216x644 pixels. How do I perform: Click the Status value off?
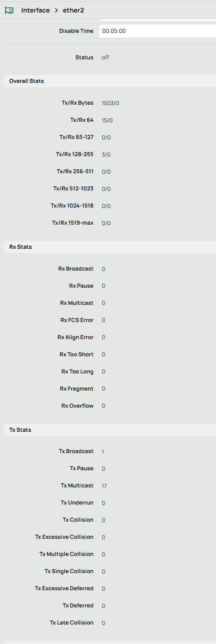pyautogui.click(x=105, y=57)
